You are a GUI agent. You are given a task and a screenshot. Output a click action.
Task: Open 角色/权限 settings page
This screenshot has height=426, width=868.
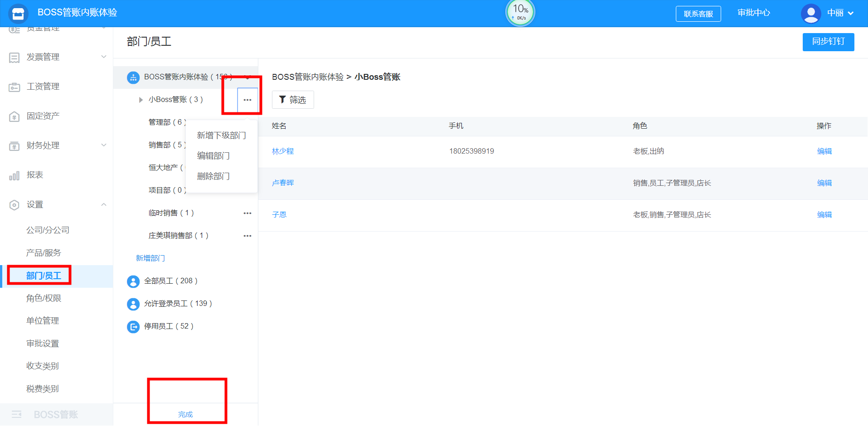(x=44, y=298)
